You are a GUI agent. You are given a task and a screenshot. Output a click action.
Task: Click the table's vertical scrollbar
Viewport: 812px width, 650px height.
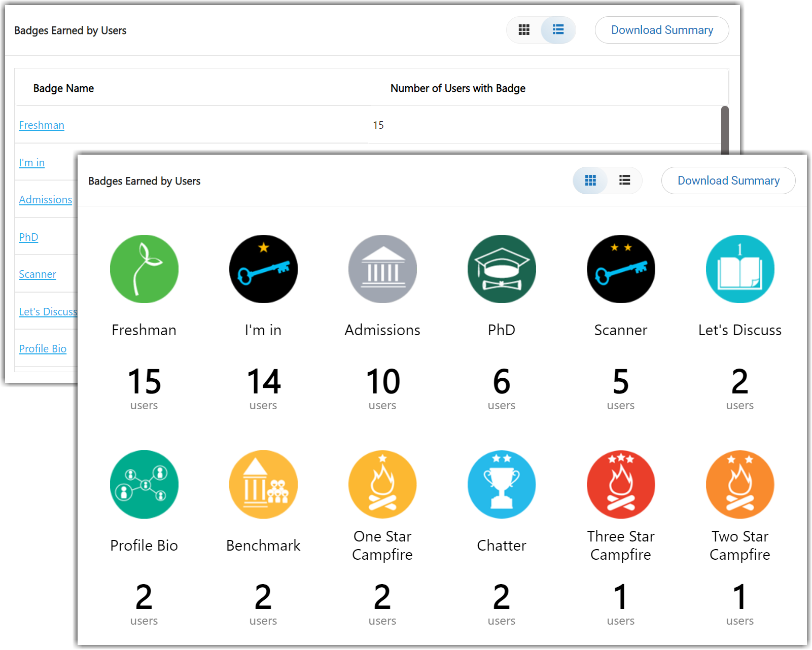point(725,130)
